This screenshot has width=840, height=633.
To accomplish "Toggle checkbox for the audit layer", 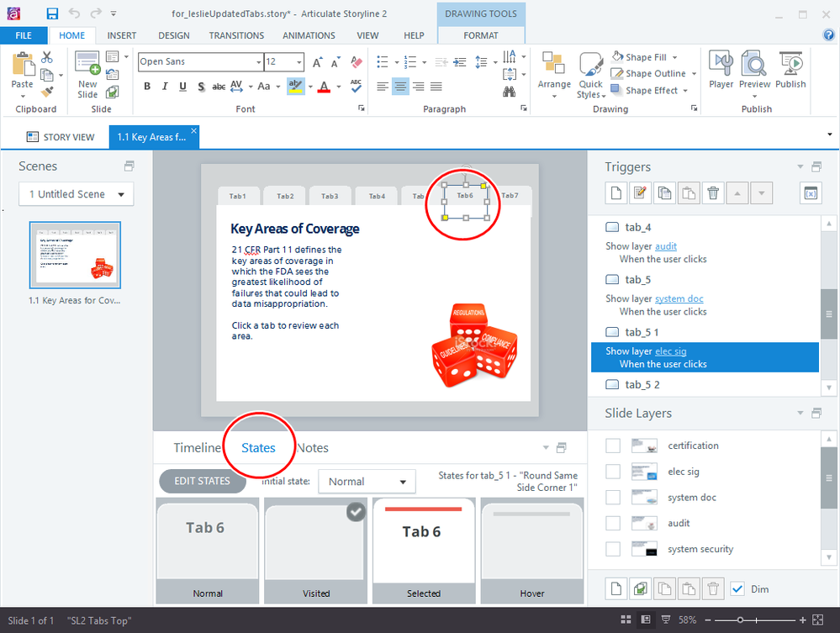I will tap(614, 523).
